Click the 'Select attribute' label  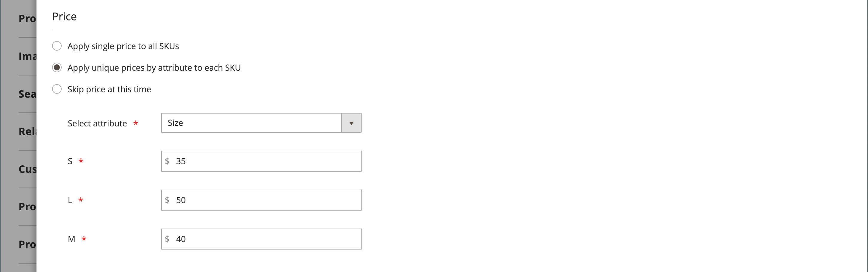[x=98, y=123]
